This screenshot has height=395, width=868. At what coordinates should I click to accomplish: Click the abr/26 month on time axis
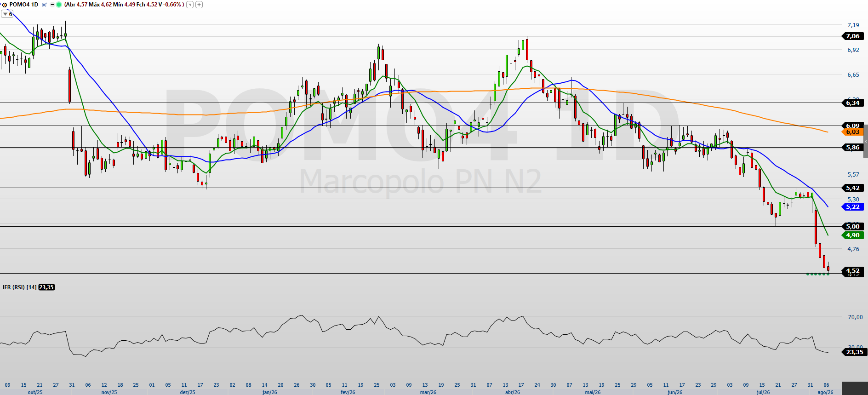[513, 392]
